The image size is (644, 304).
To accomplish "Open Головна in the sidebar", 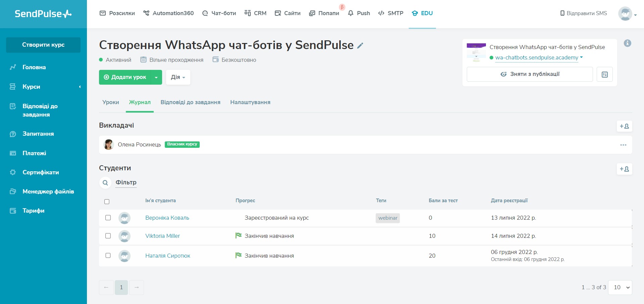I will (34, 67).
